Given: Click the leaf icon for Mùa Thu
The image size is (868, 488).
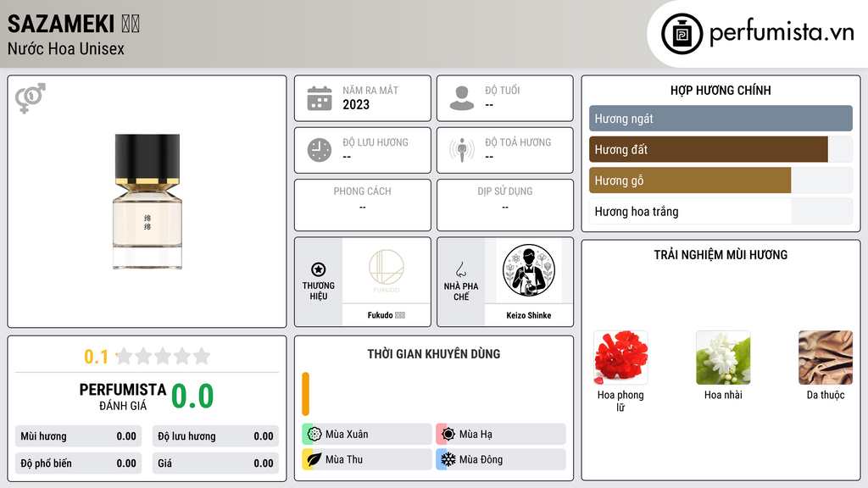Looking at the screenshot, I should pyautogui.click(x=314, y=459).
